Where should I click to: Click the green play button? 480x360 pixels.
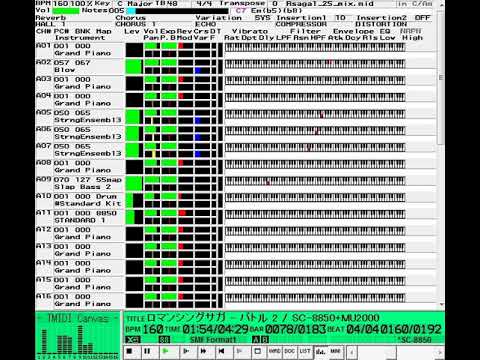[x=165, y=351]
